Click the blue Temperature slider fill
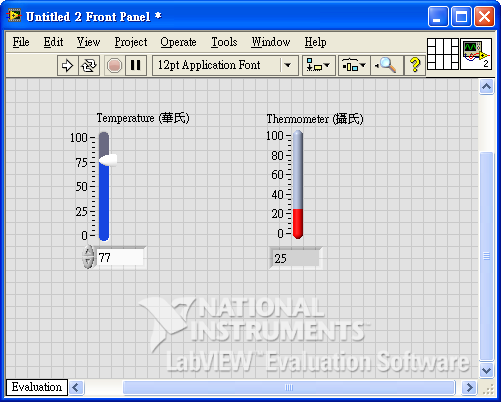The height and width of the screenshot is (402, 501). point(104,202)
